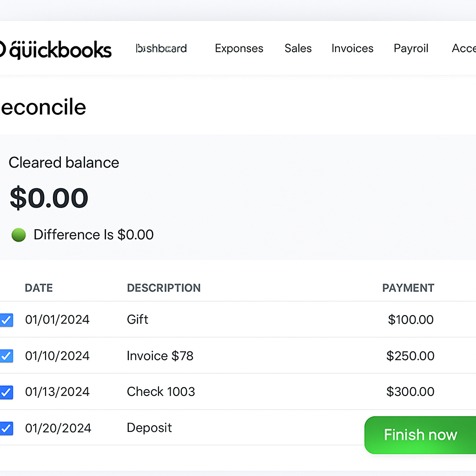Click the green difference status dot
The width and height of the screenshot is (476, 476).
coord(19,235)
